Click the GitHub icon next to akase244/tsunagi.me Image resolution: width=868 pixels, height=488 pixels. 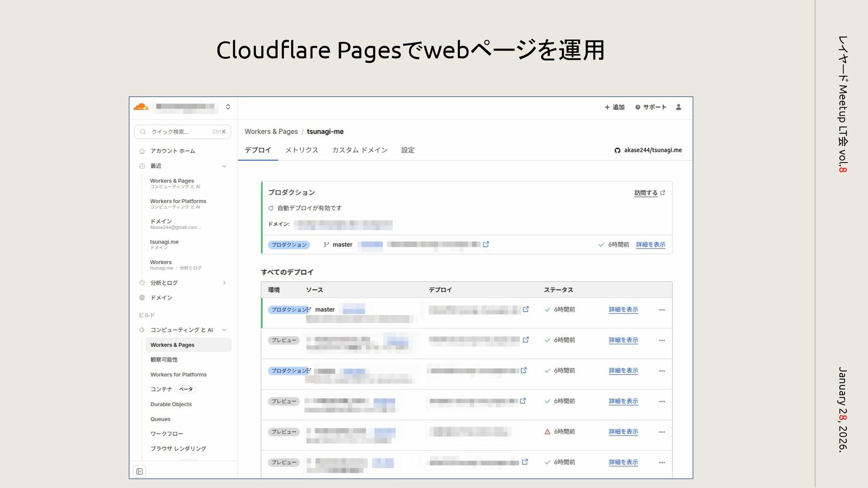click(x=617, y=150)
